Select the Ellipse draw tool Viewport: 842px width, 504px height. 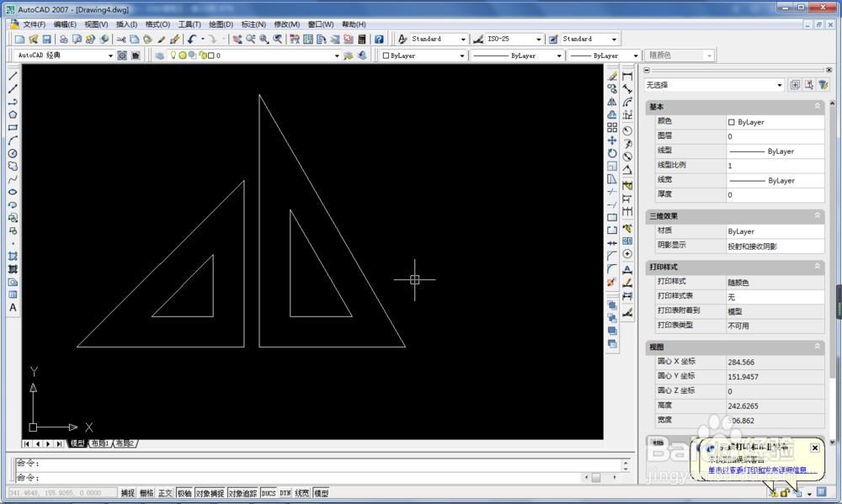pos(13,192)
